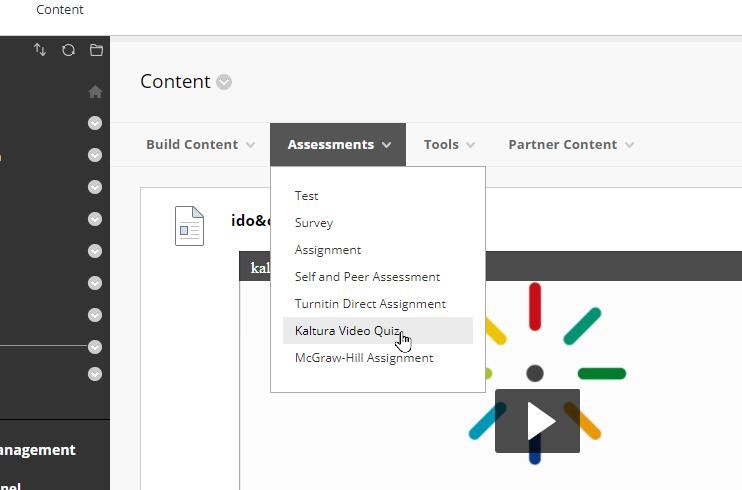The height and width of the screenshot is (490, 742).
Task: Choose Self and Peer Assessment
Action: (x=367, y=276)
